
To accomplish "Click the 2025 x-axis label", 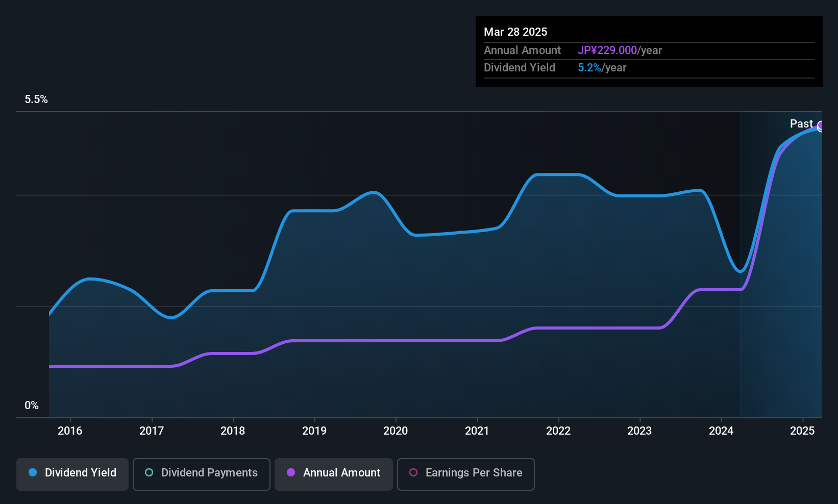I will (x=802, y=431).
